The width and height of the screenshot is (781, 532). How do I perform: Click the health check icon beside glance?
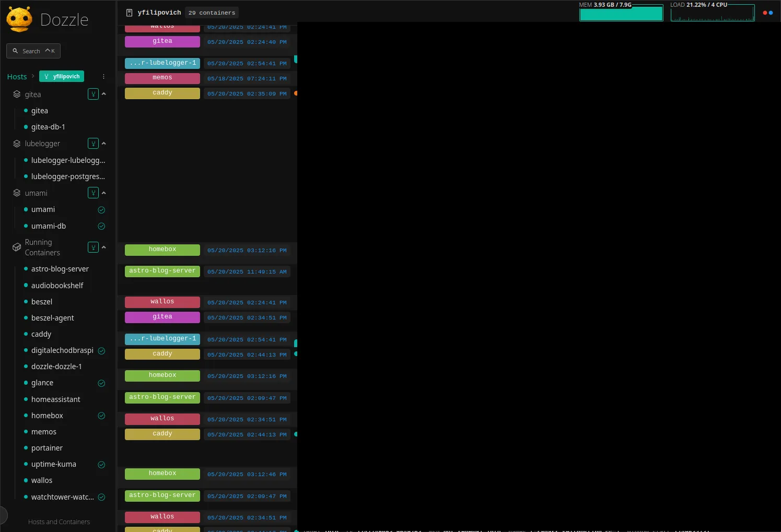coord(101,383)
